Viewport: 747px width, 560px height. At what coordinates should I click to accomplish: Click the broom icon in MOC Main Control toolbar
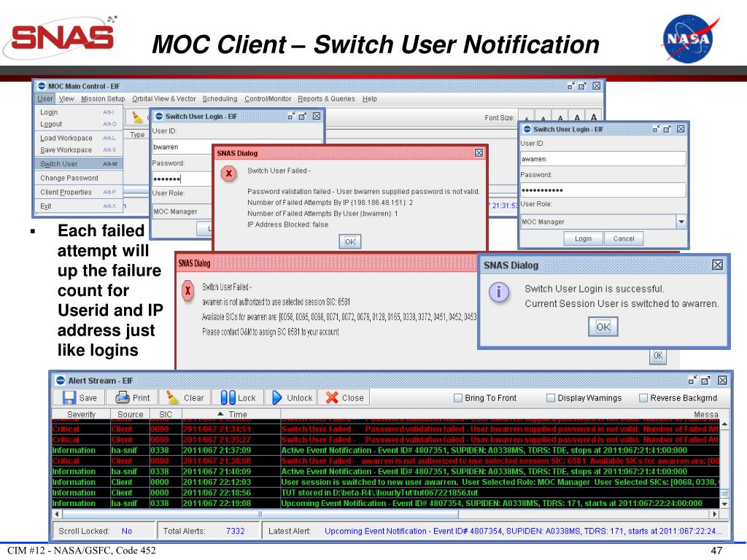tap(136, 117)
